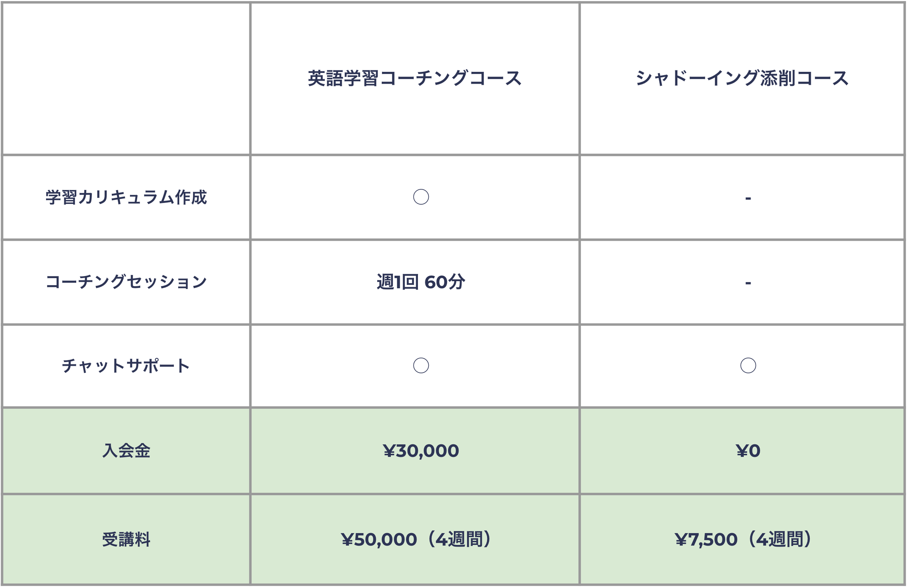Click the circle for 学習カリキュラム作成 coaching course
Screen dimensions: 907x588
point(421,197)
